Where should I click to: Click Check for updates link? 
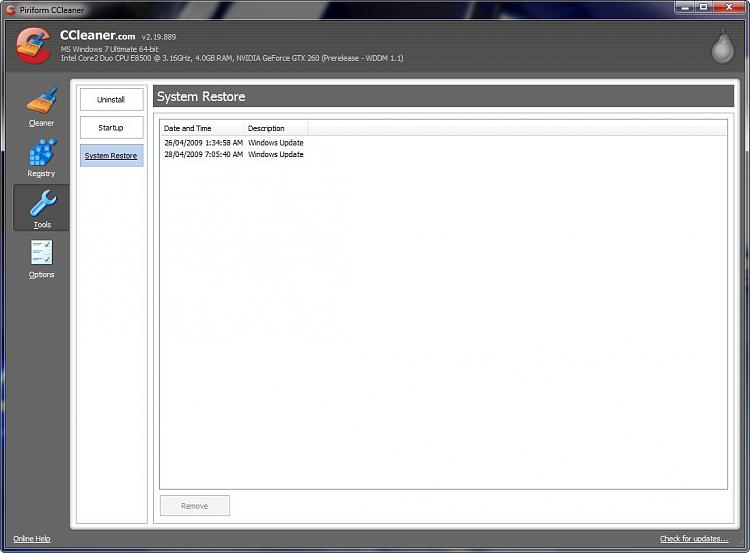[x=694, y=539]
